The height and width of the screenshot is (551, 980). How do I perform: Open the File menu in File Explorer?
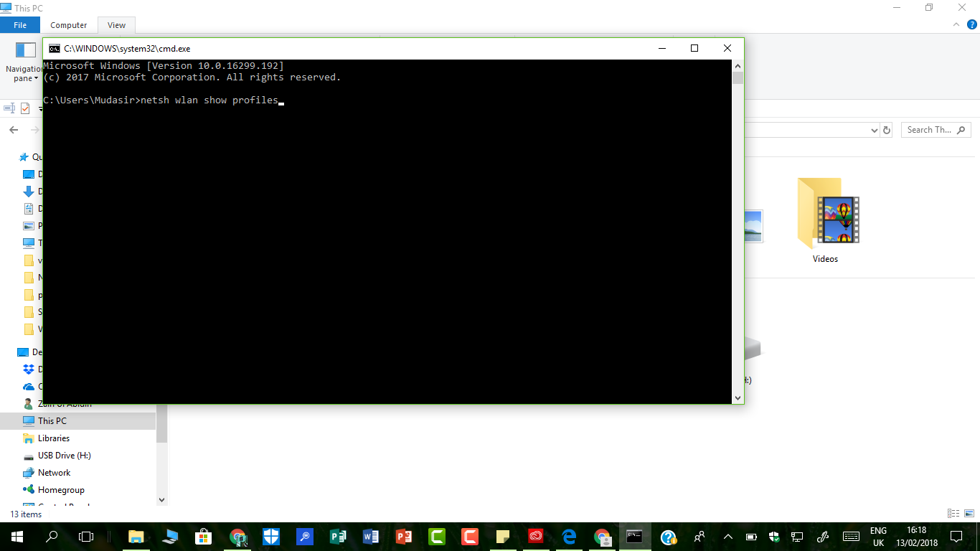20,24
